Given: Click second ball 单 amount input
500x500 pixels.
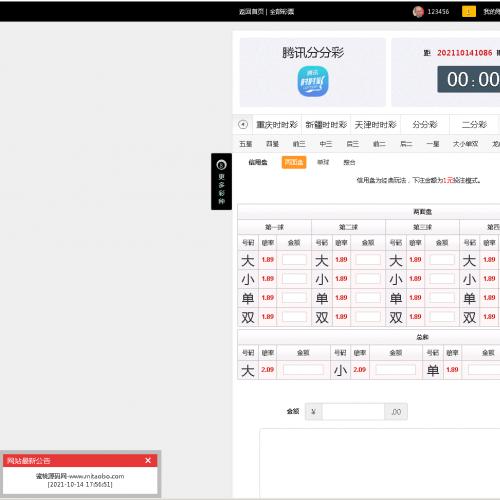Looking at the screenshot, I should (x=368, y=298).
